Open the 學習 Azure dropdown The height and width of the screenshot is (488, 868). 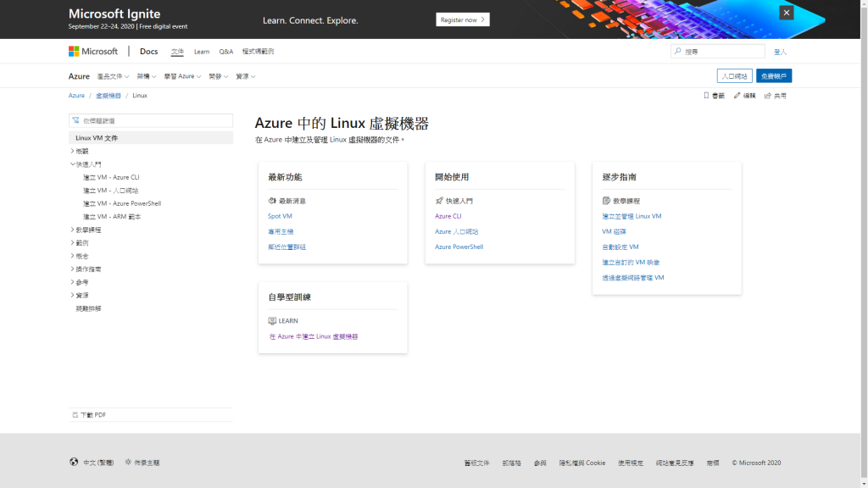[x=182, y=76]
